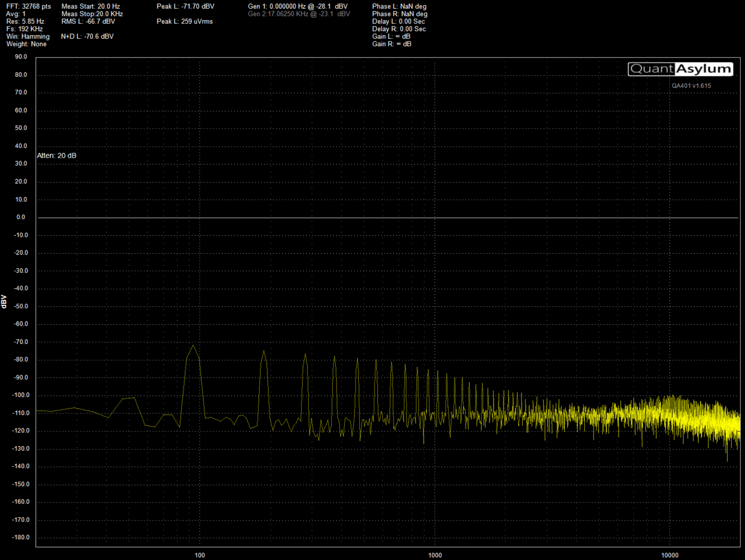
Task: Click the tallest spectrum peak near -71.7 dBV
Action: (193, 346)
